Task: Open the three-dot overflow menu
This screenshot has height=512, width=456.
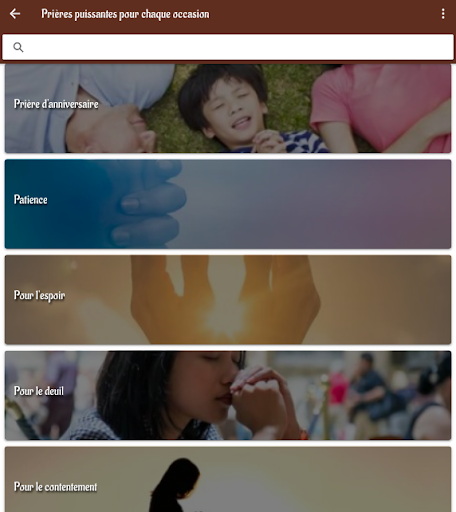Action: 443,14
